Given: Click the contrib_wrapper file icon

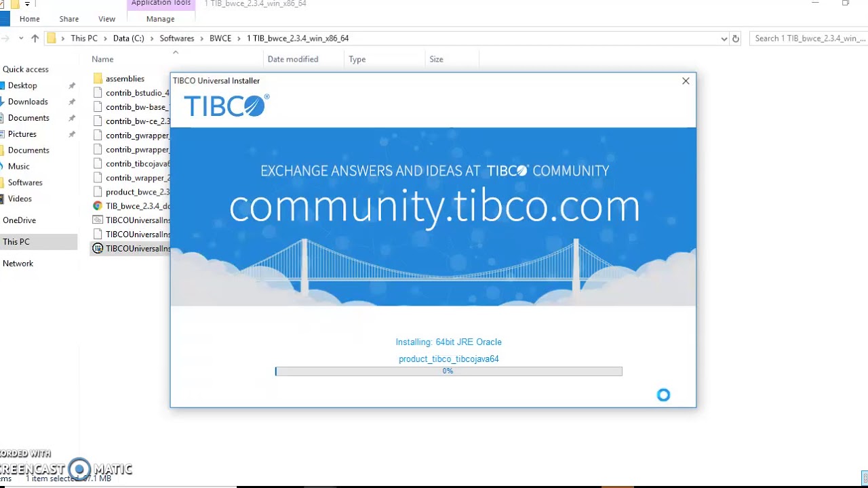Looking at the screenshot, I should click(98, 178).
